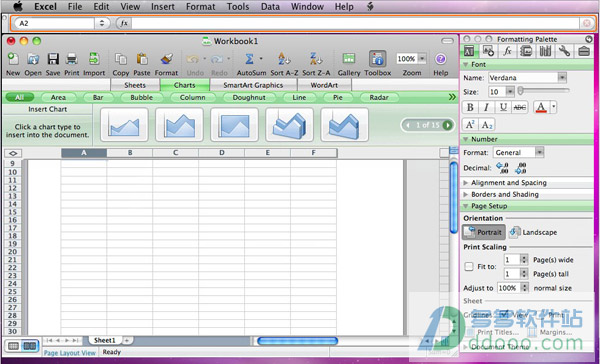Open the Zoom percentage dropdown
The height and width of the screenshot is (364, 600).
coord(422,59)
